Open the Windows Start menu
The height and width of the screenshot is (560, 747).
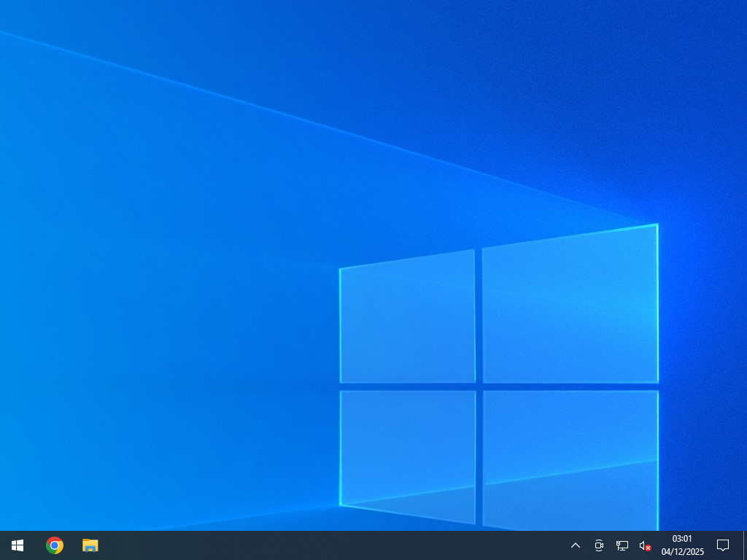pos(18,545)
